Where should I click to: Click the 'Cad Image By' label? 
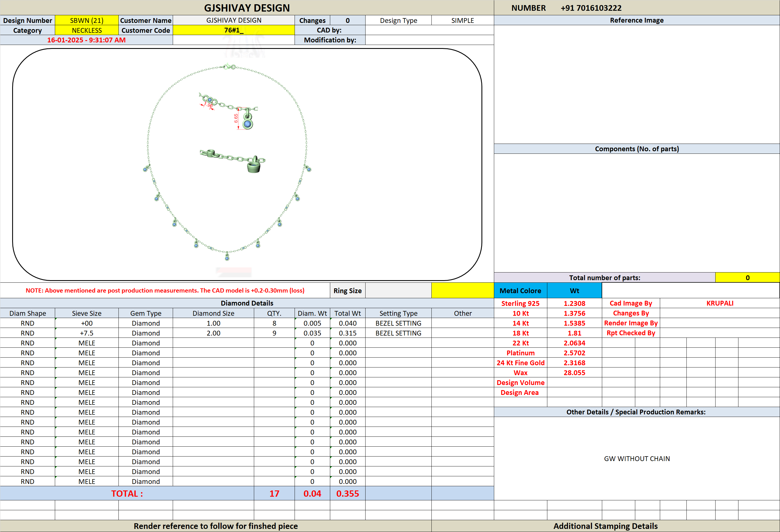[631, 303]
